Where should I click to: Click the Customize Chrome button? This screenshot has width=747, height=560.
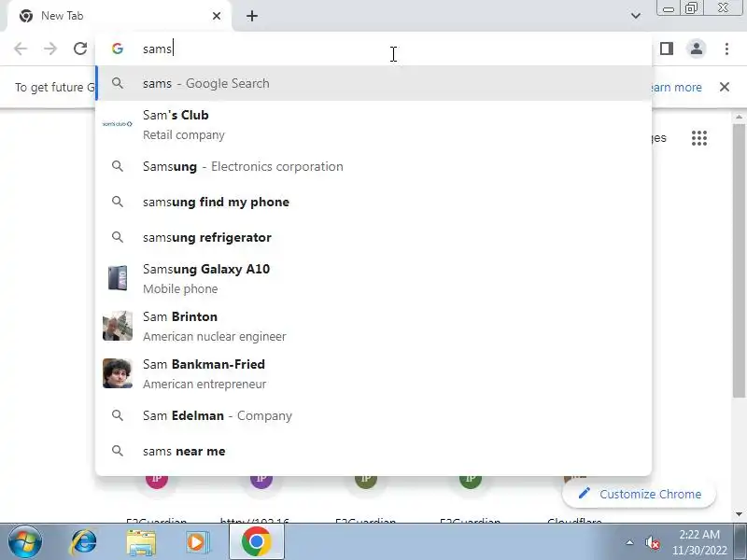pos(640,494)
